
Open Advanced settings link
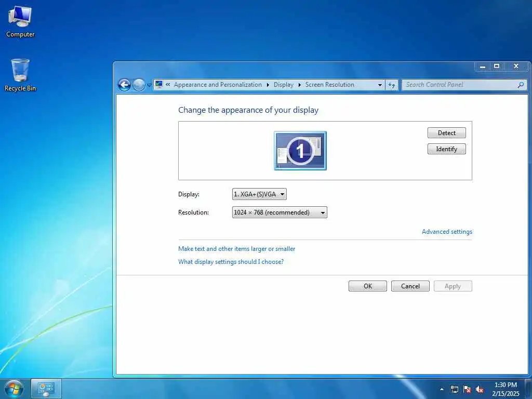click(x=447, y=232)
